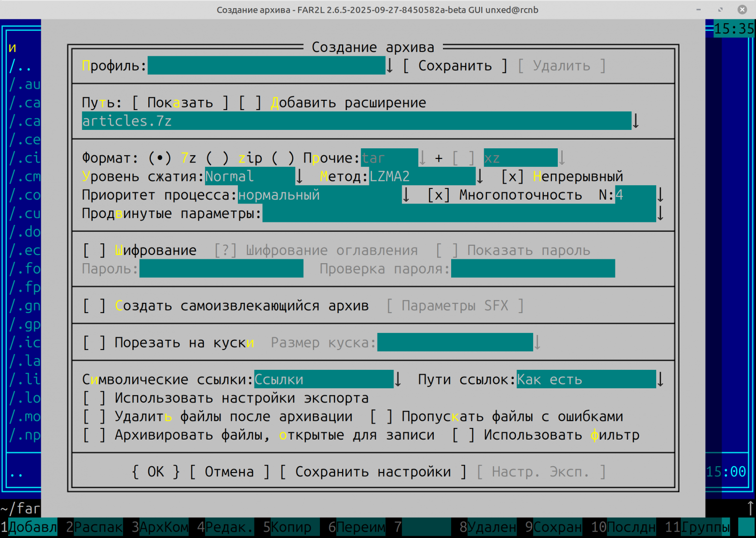
Task: Click the Ссылки symbolic links field
Action: (x=324, y=380)
